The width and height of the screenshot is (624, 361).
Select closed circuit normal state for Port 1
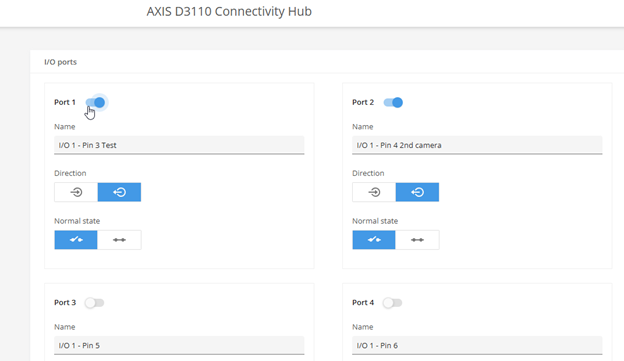click(x=119, y=240)
